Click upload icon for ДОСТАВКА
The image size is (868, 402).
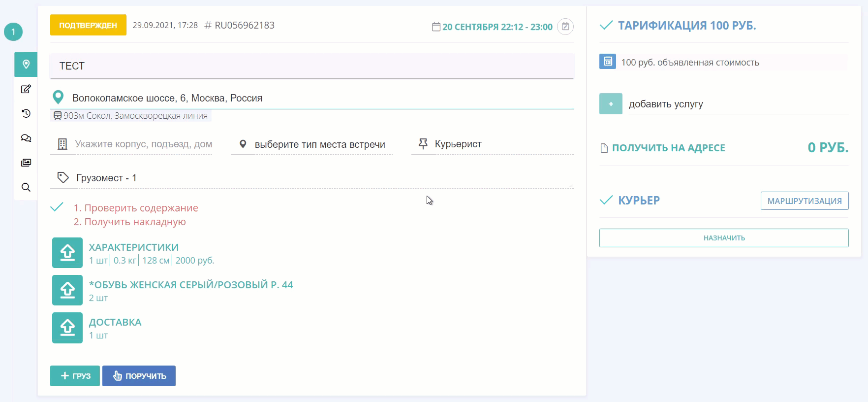[x=67, y=328]
